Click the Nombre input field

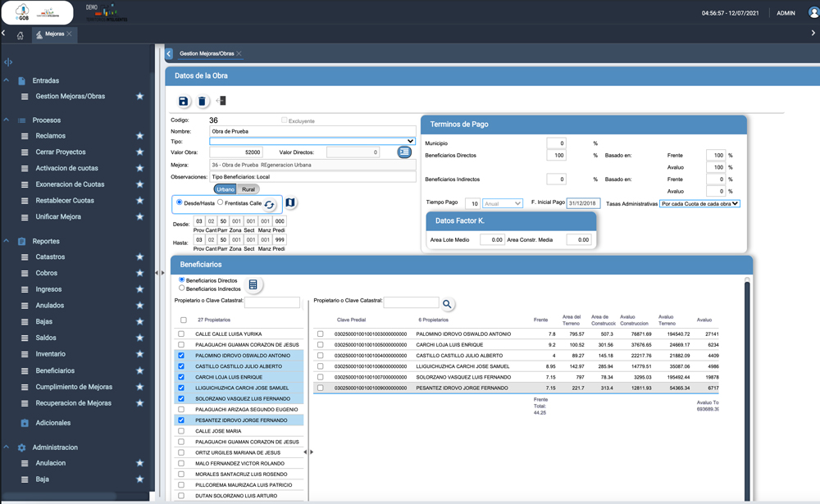[x=312, y=131]
